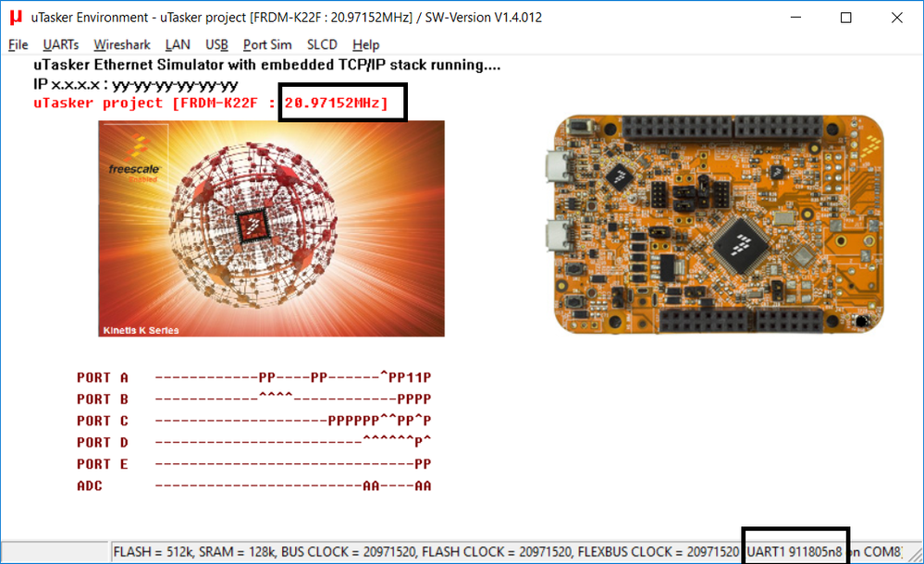
Task: Click 'BUS CLOCK = 20971520' in the status bar
Action: (349, 552)
